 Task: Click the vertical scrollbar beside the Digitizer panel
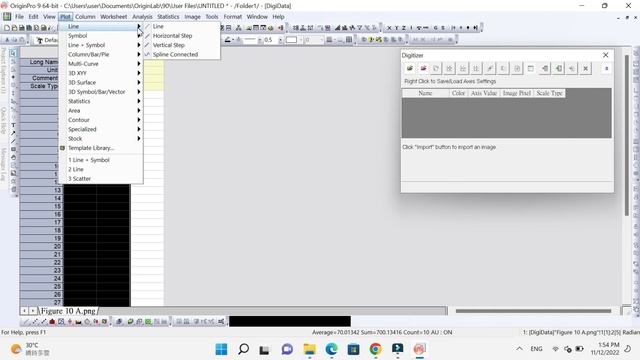[627, 135]
